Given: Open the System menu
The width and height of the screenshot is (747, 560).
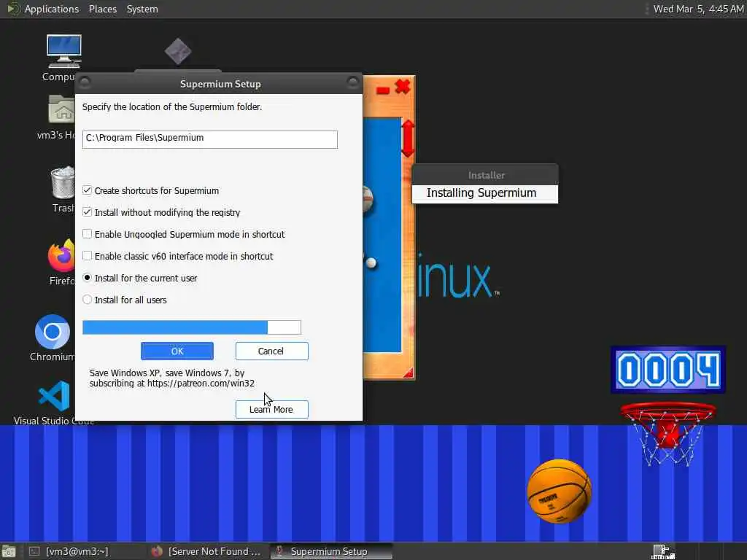Looking at the screenshot, I should [x=142, y=9].
